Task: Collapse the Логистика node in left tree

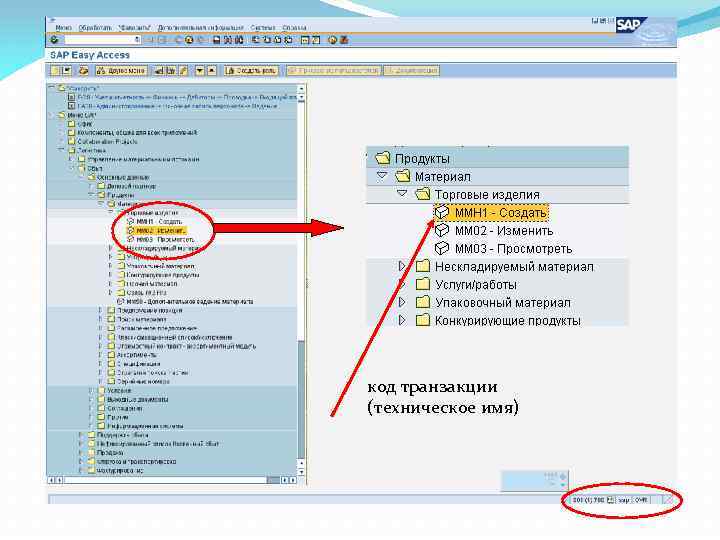Action: (62, 150)
